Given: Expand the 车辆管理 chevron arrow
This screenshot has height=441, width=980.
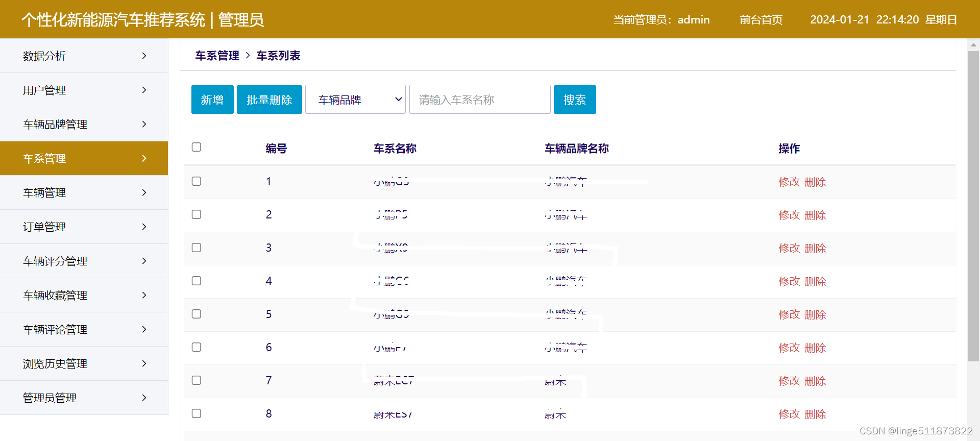Looking at the screenshot, I should [144, 192].
